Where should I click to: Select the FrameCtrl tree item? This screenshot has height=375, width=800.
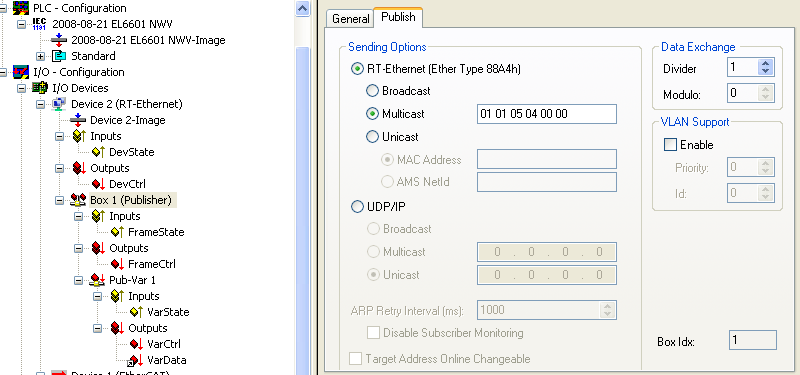coord(152,264)
